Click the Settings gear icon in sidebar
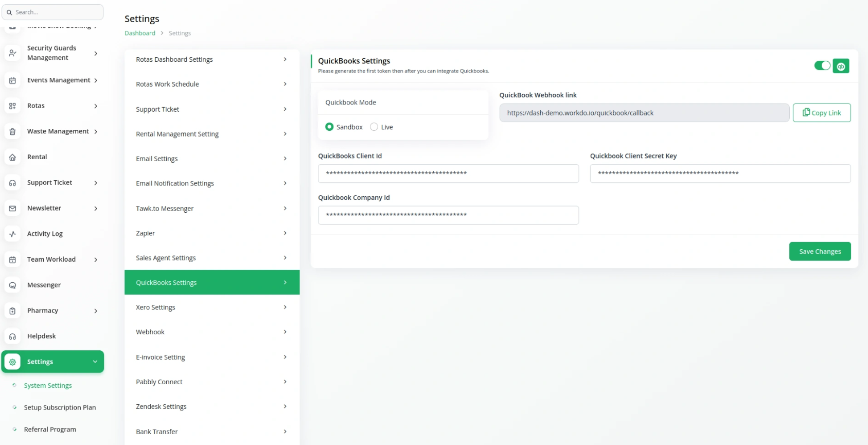This screenshot has width=868, height=445. pyautogui.click(x=12, y=362)
